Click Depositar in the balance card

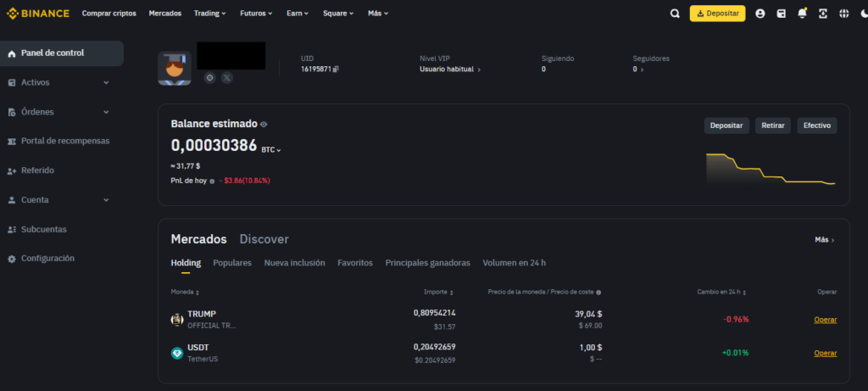[x=726, y=126]
